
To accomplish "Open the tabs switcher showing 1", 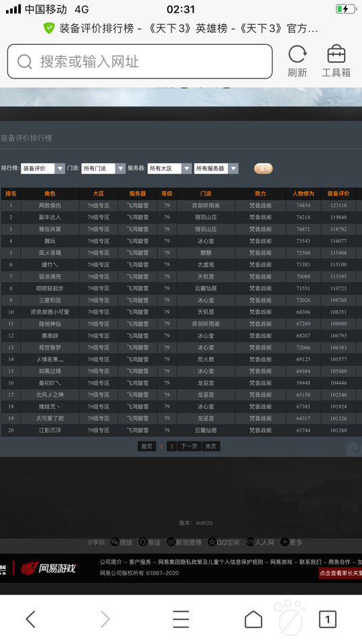I will [x=328, y=619].
